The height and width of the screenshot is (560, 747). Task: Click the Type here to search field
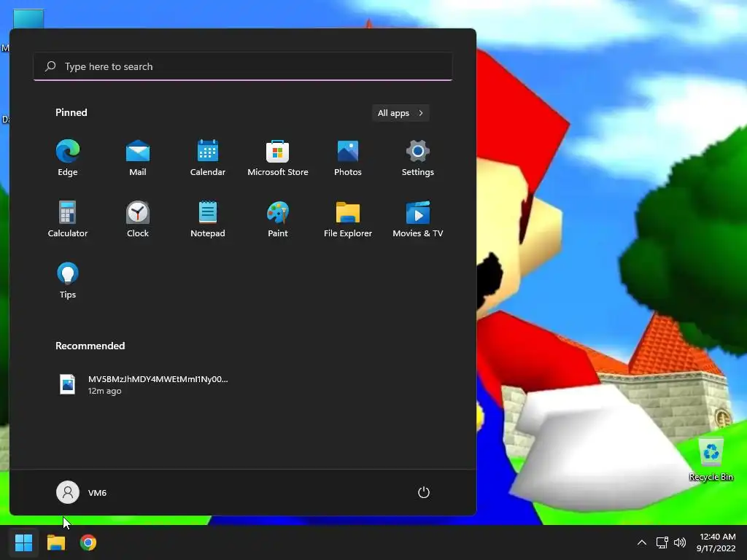[243, 66]
